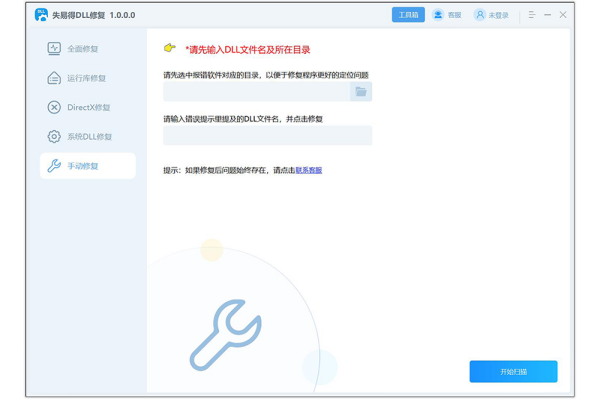Image resolution: width=600 pixels, height=399 pixels.
Task: Close the DLL repair window
Action: (x=562, y=15)
